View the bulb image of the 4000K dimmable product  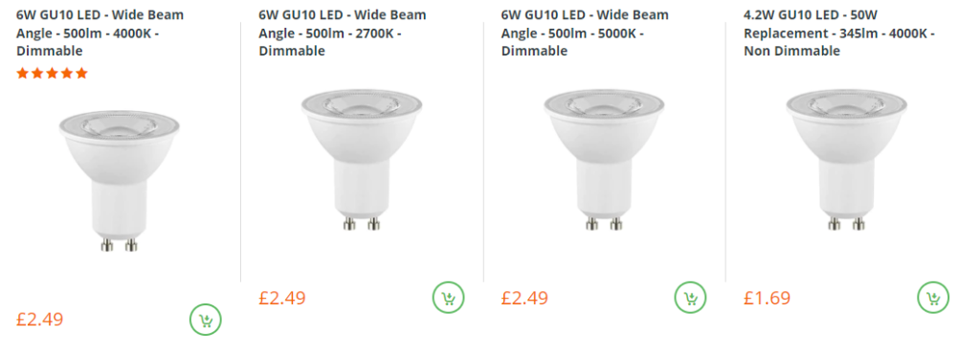[x=120, y=181]
